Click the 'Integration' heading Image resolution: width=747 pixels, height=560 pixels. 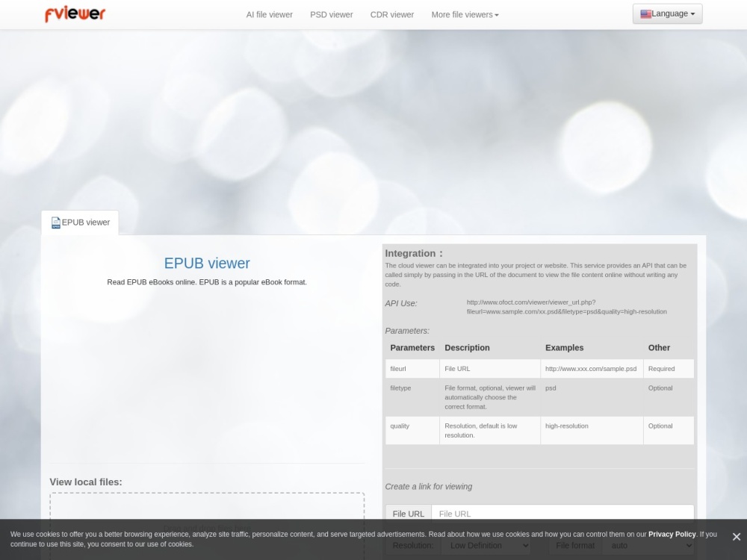(x=414, y=253)
